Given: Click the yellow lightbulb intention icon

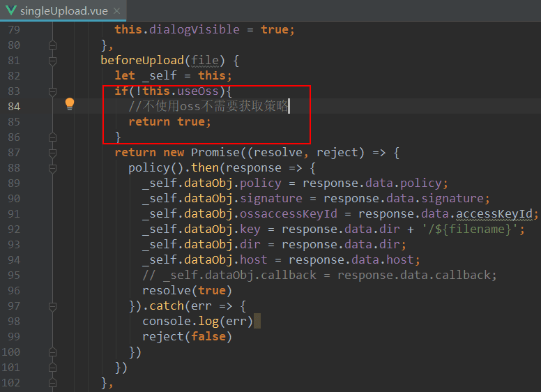Looking at the screenshot, I should (x=70, y=104).
